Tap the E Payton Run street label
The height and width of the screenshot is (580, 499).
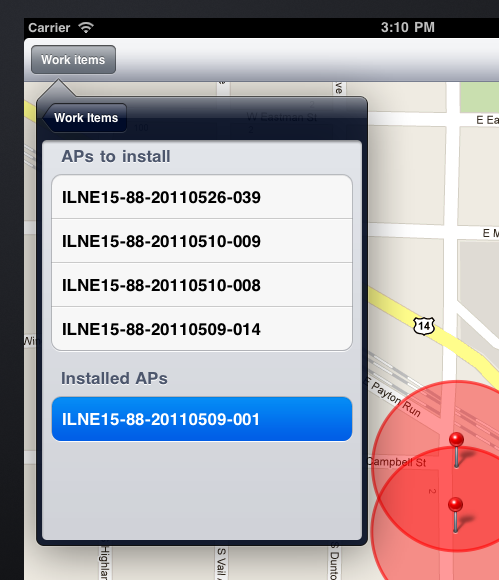point(393,397)
